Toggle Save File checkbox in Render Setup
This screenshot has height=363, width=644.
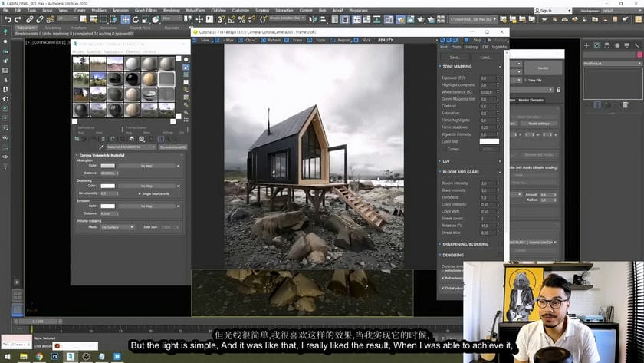pyautogui.click(x=526, y=80)
